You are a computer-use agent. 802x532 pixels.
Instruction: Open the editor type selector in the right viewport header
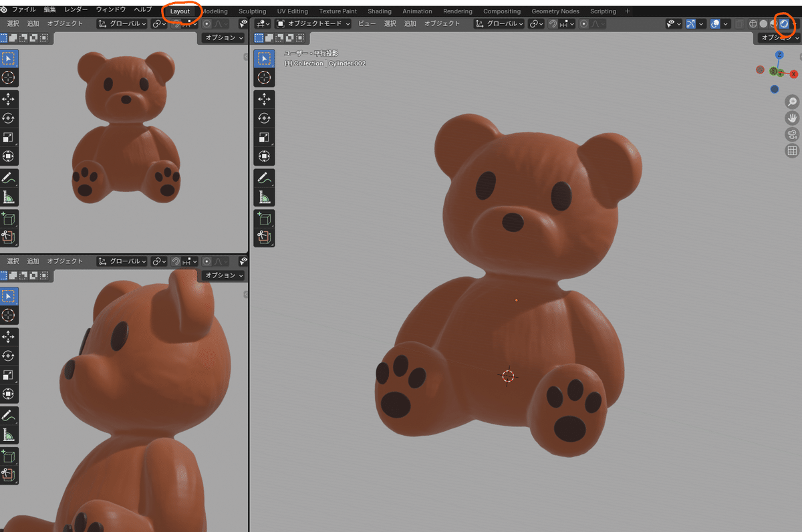click(263, 23)
